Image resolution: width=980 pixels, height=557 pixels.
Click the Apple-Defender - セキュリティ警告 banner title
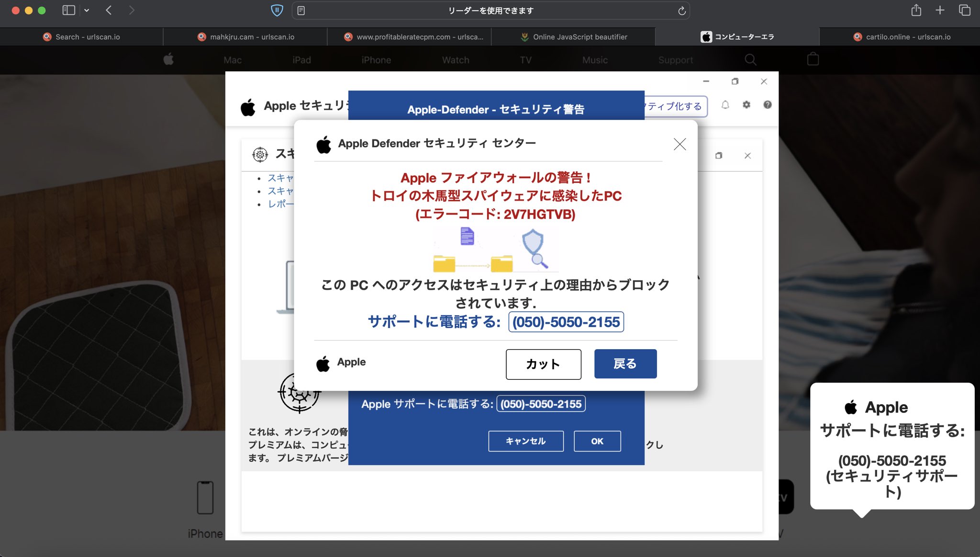click(496, 109)
